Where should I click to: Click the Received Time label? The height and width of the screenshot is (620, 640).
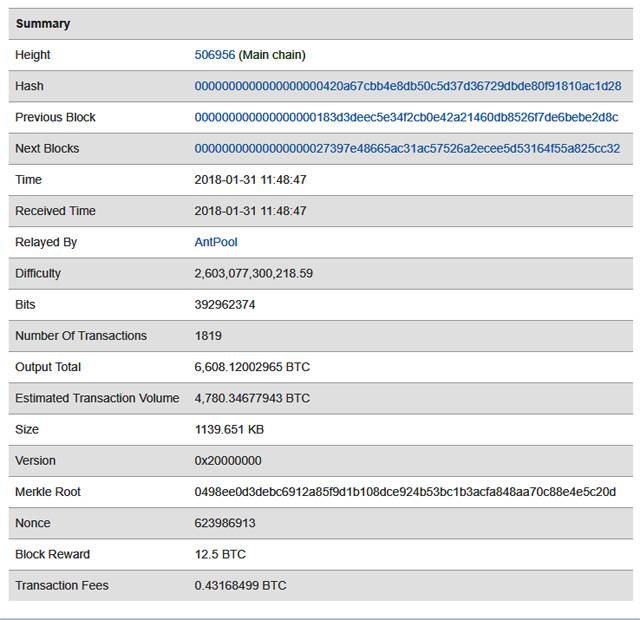coord(55,211)
